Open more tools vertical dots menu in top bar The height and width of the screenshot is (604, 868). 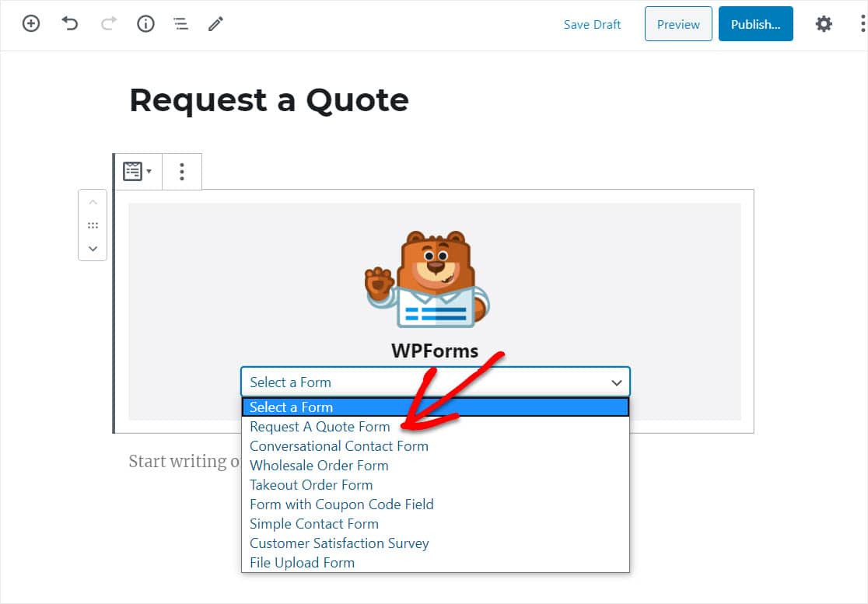pos(863,24)
